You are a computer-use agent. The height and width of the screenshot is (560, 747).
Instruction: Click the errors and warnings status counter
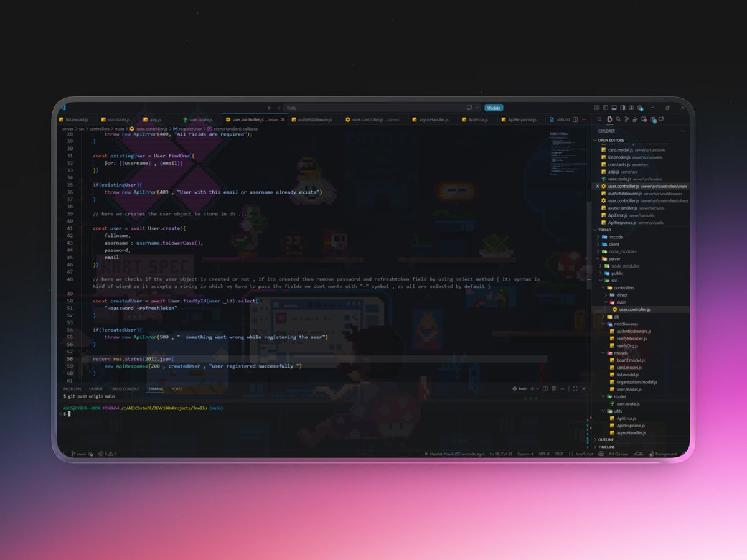coord(109,454)
